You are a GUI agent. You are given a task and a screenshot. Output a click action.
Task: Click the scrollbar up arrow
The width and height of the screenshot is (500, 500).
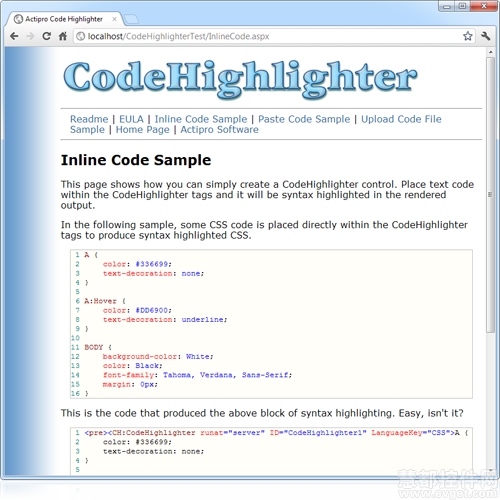(490, 52)
